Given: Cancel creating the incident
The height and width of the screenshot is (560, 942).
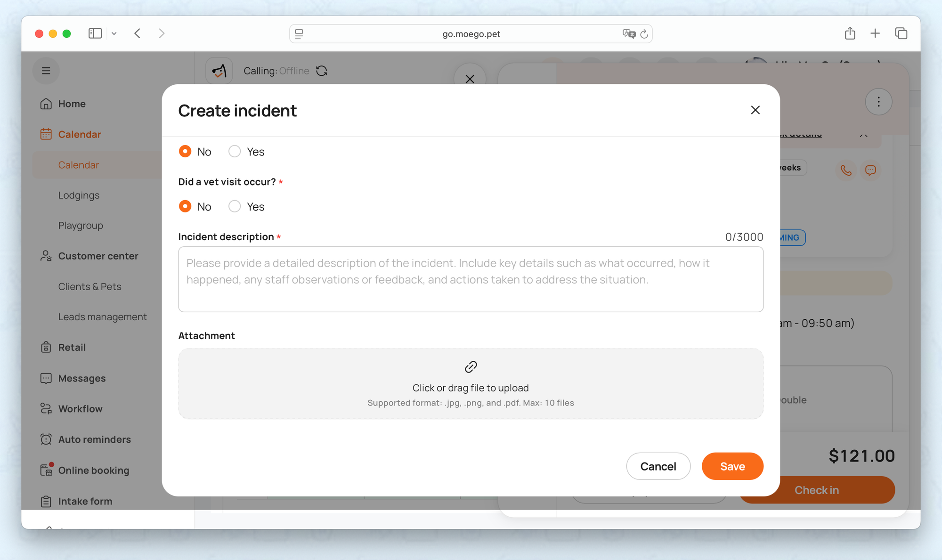Looking at the screenshot, I should pyautogui.click(x=658, y=466).
